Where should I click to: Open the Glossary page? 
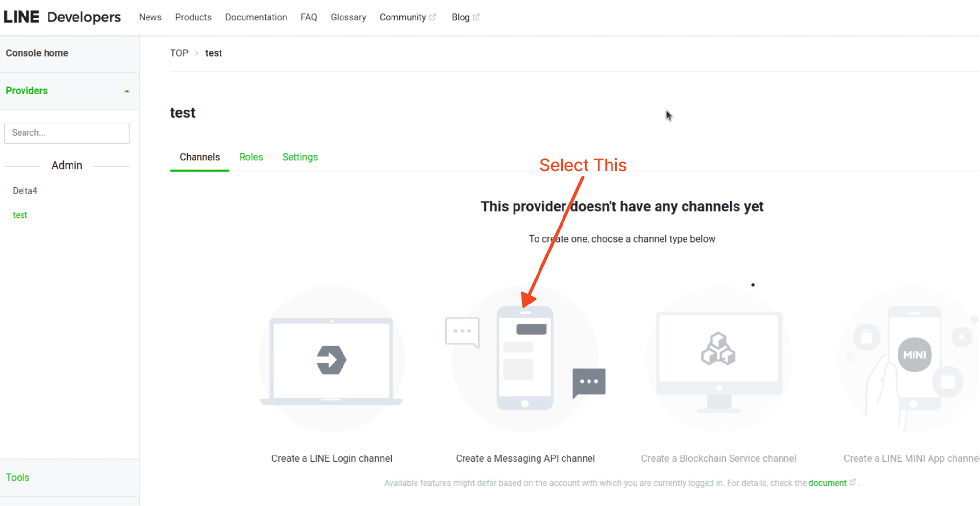(348, 17)
